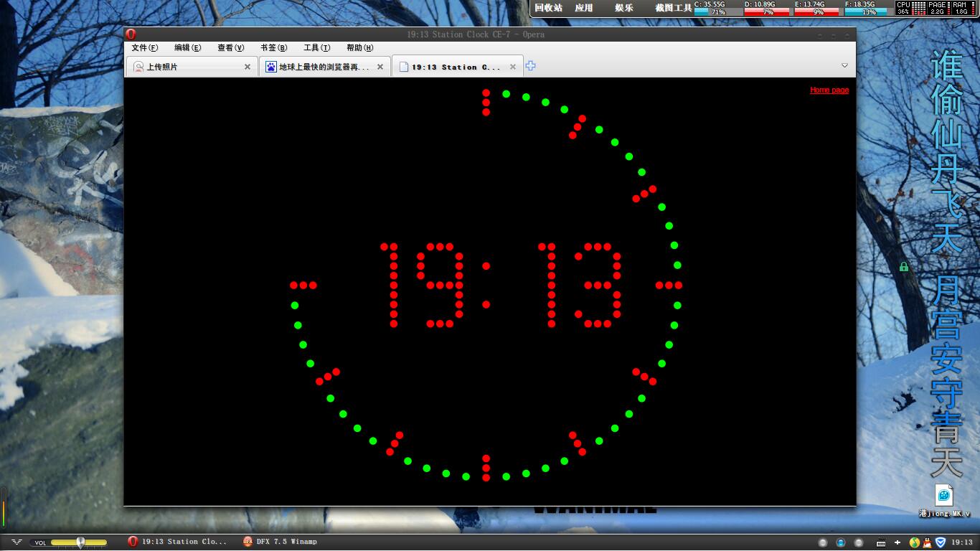The width and height of the screenshot is (980, 551).
Task: Click the Opera logo in the title bar
Action: 131,34
